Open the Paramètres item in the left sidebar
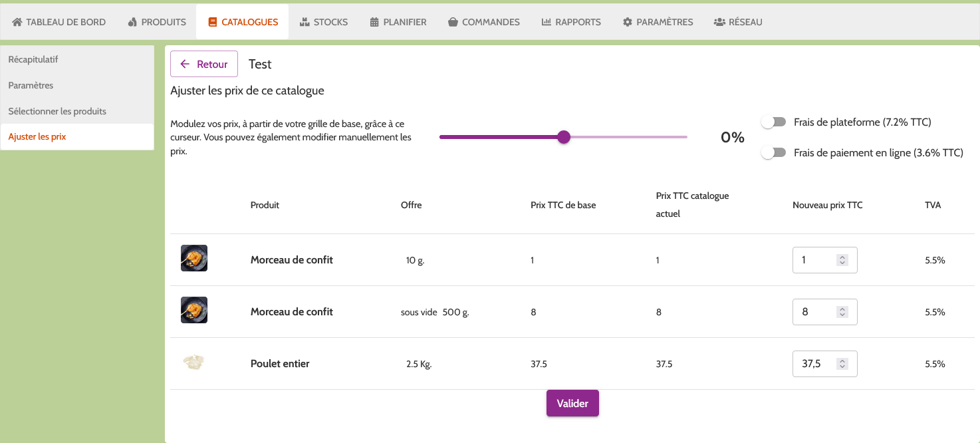This screenshot has height=443, width=980. 31,85
